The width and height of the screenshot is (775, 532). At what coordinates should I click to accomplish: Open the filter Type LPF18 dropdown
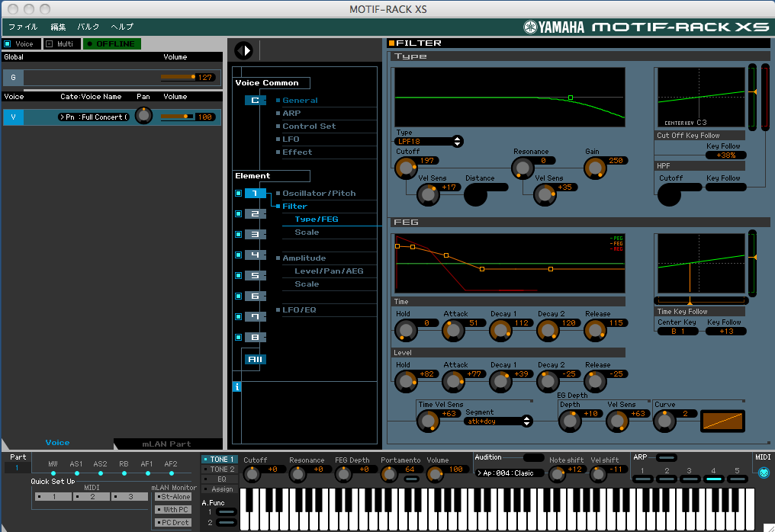429,141
